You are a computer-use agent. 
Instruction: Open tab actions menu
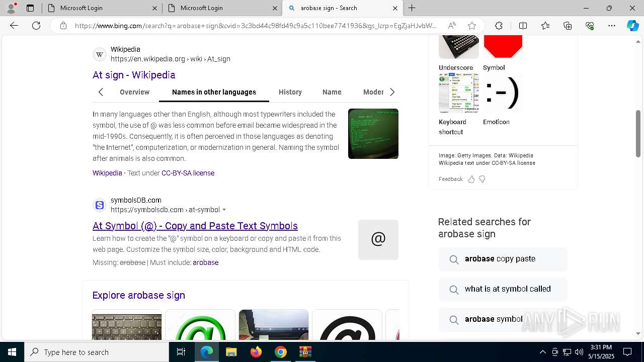tap(30, 8)
